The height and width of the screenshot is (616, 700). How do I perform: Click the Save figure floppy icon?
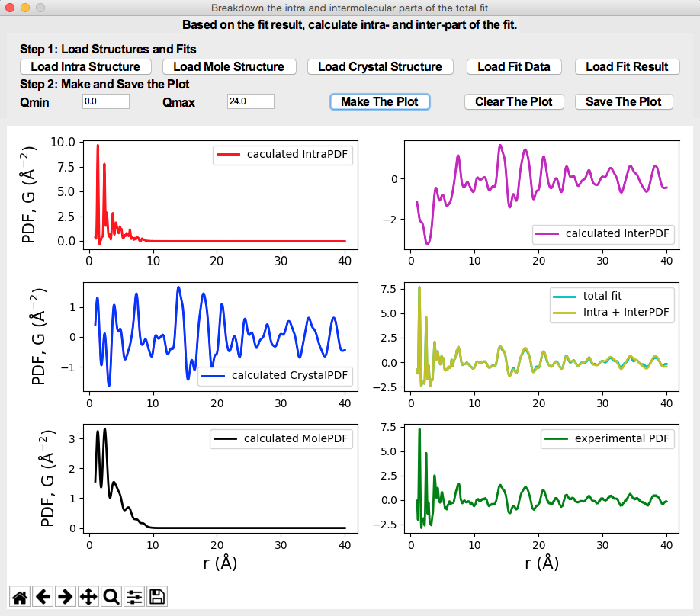coord(156,597)
